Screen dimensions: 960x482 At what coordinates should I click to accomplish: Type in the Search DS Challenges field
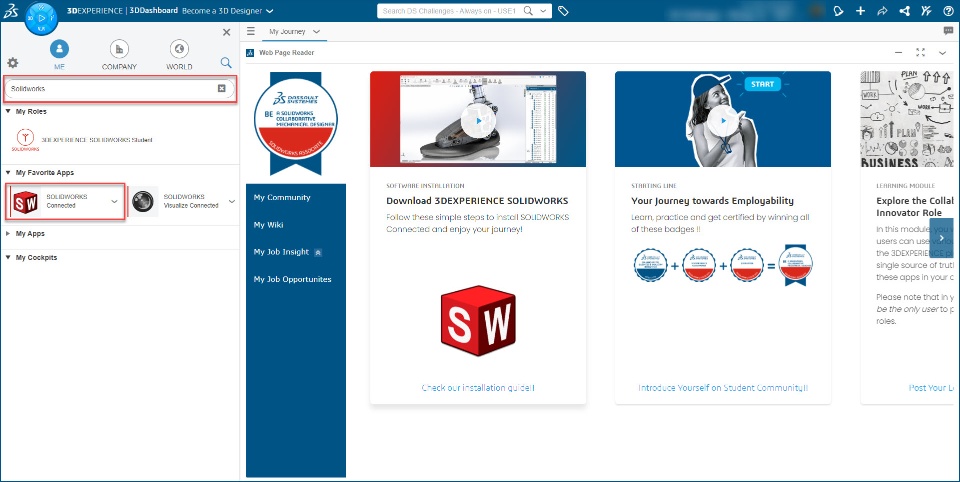[449, 11]
